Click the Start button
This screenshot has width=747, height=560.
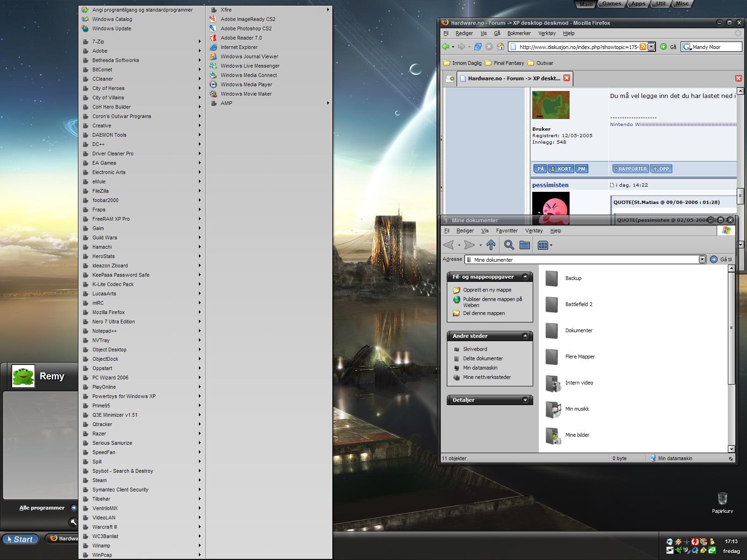click(20, 539)
